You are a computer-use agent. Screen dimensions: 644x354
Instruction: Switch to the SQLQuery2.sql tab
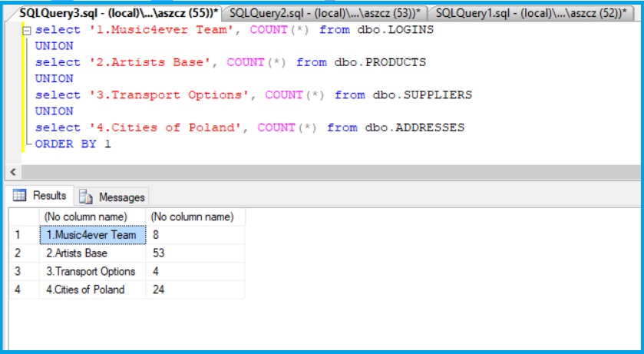[x=325, y=12]
